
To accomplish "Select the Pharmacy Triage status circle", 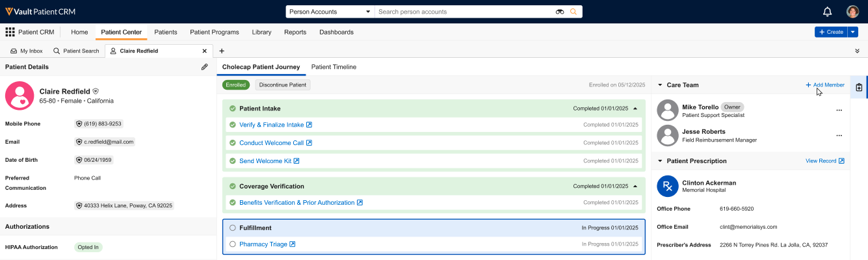I will click(x=232, y=244).
